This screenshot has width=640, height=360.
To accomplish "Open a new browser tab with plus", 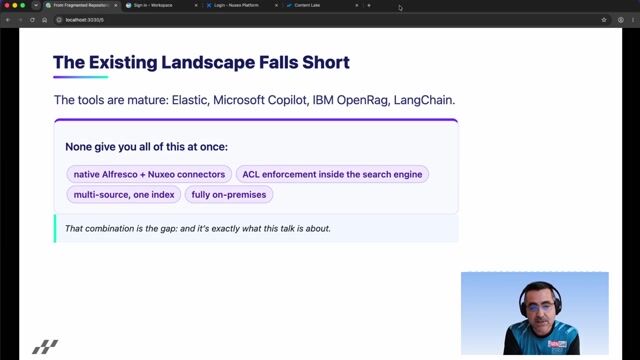I will pos(369,5).
